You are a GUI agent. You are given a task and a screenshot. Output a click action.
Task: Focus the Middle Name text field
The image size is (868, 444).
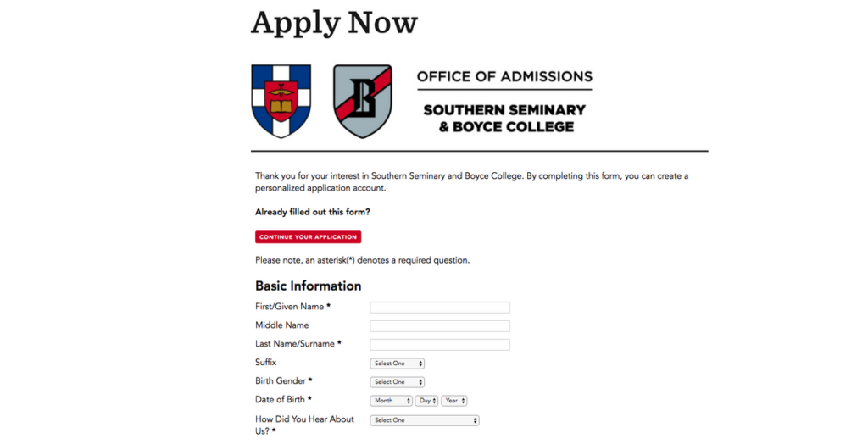[x=440, y=326]
